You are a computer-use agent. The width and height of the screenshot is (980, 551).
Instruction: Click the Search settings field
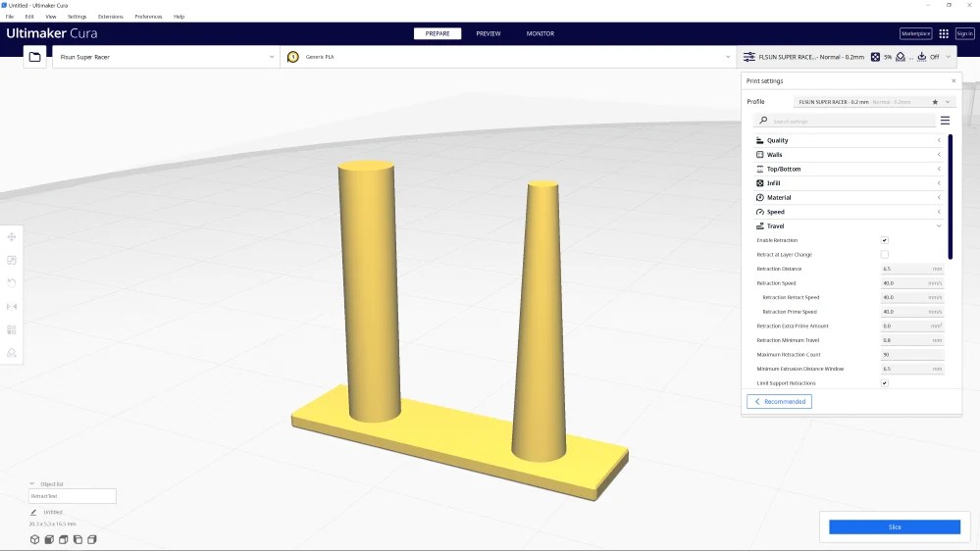[845, 121]
